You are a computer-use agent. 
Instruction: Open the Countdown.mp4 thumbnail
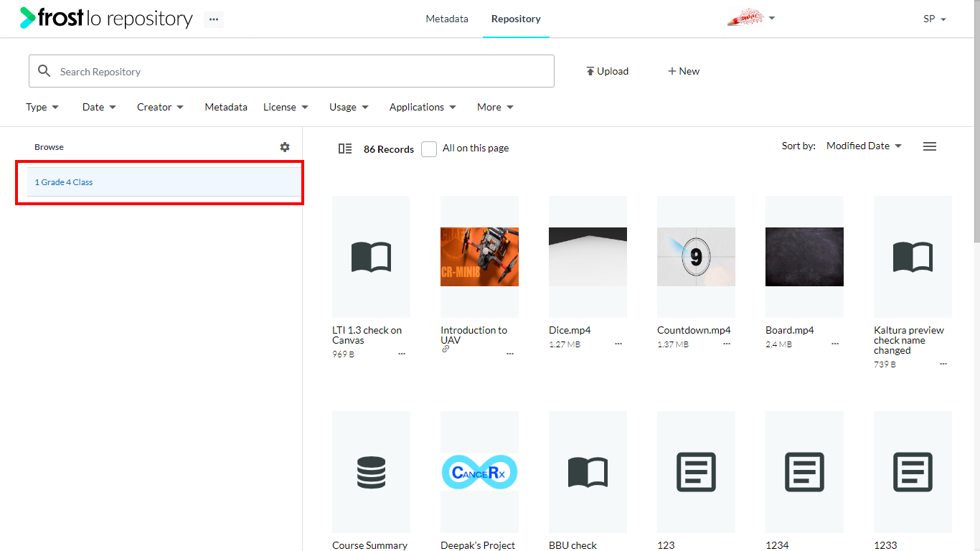(696, 257)
